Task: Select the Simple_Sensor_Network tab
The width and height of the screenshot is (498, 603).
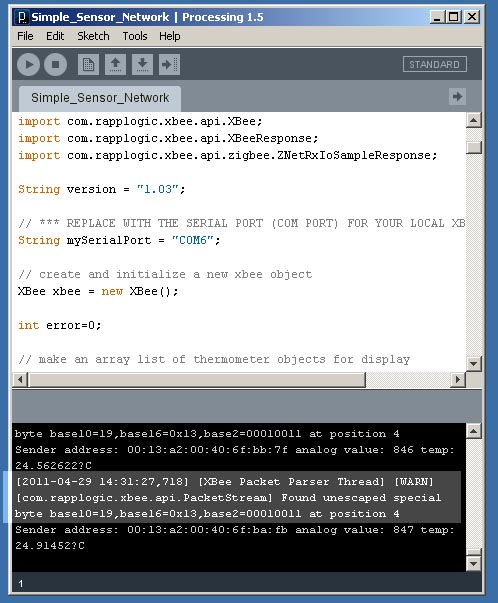Action: tap(100, 98)
